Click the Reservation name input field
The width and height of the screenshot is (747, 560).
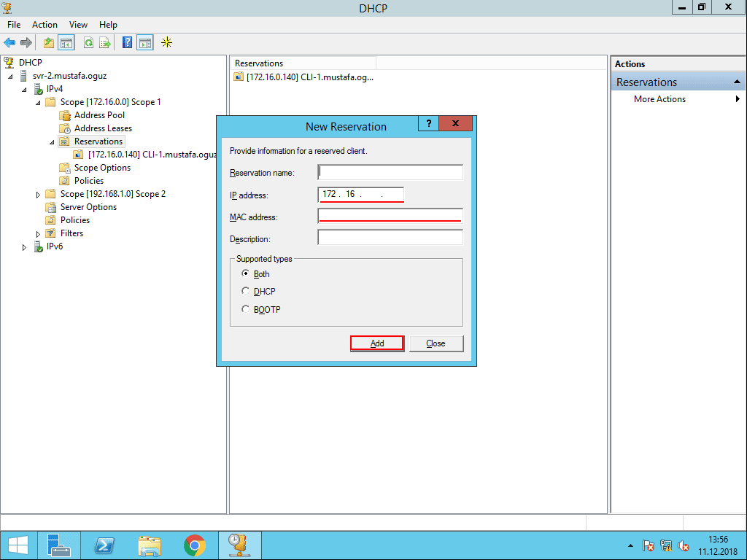390,172
